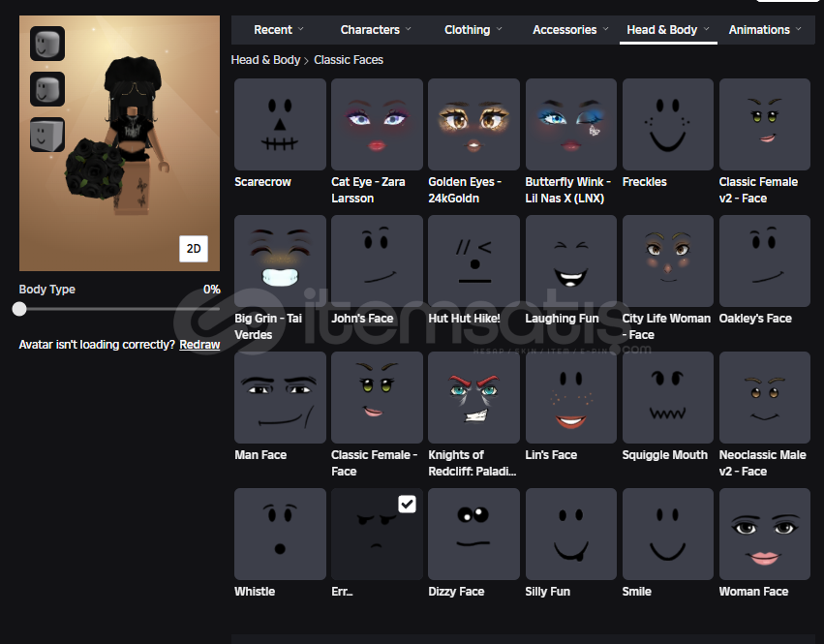Open the Recent tab dropdown
Screen dimensions: 824x644
tap(279, 29)
